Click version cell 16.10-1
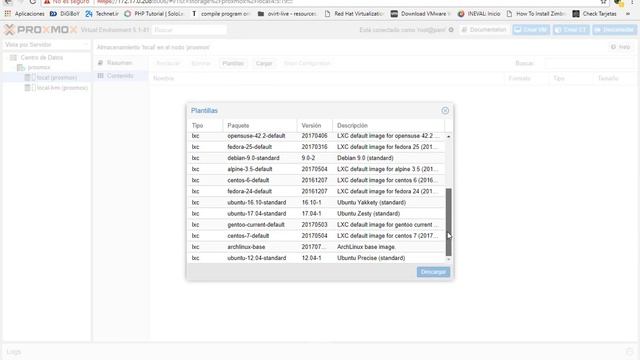The image size is (640, 360). [x=311, y=202]
